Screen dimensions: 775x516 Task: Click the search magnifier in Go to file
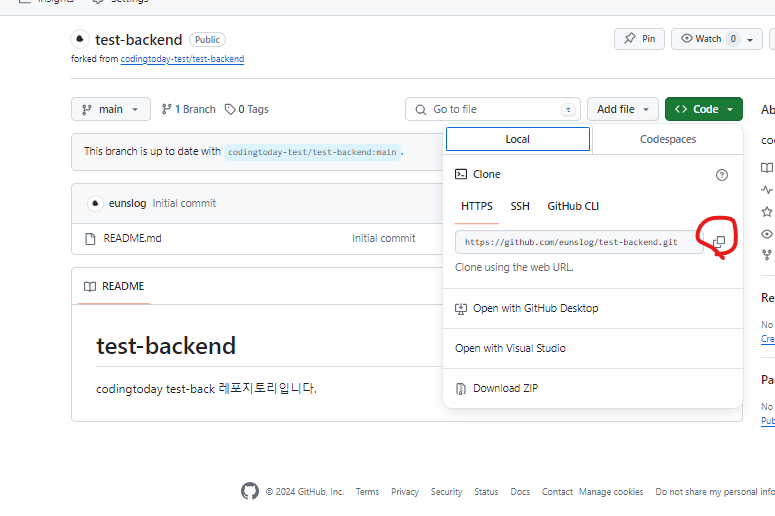[421, 110]
